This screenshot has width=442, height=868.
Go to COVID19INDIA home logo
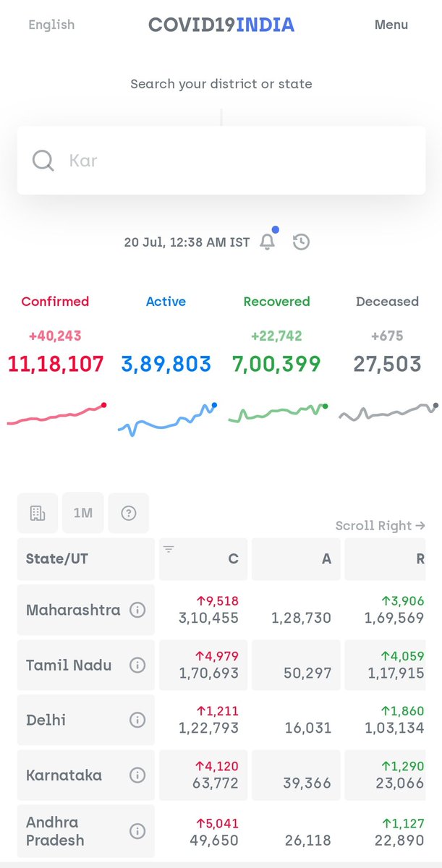(221, 25)
